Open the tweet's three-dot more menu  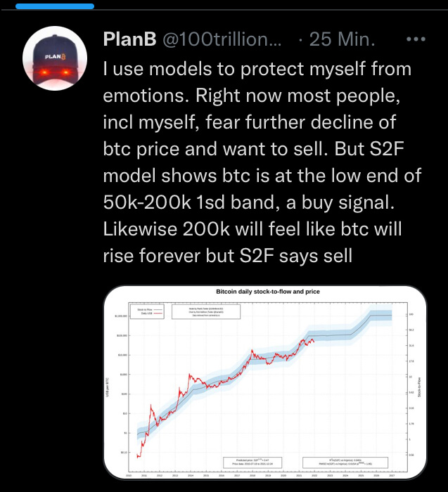(420, 39)
